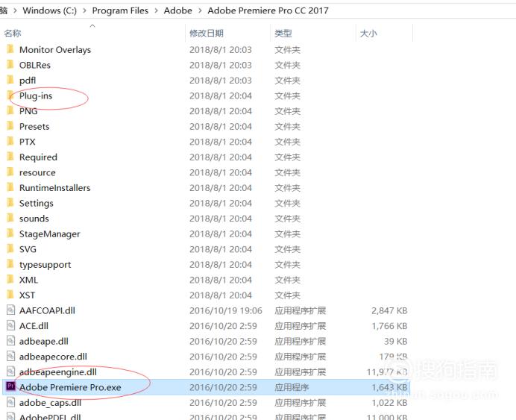Select the OBLRes folder name

(x=35, y=65)
